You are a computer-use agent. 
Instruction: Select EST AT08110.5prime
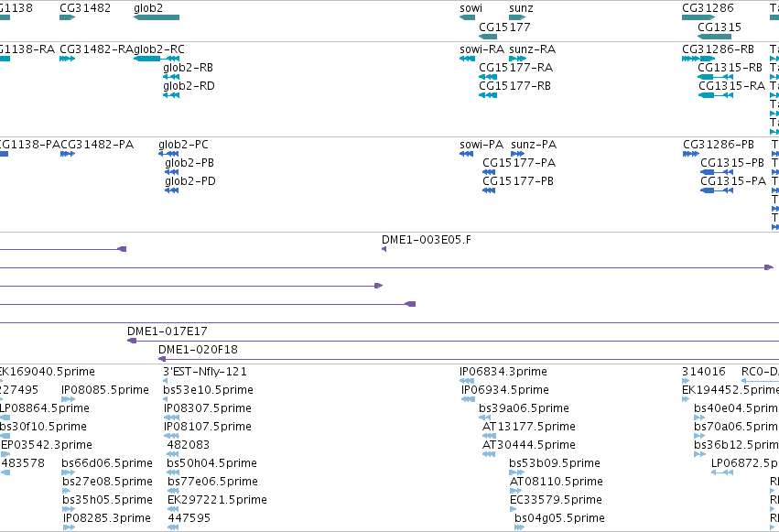[x=515, y=491]
